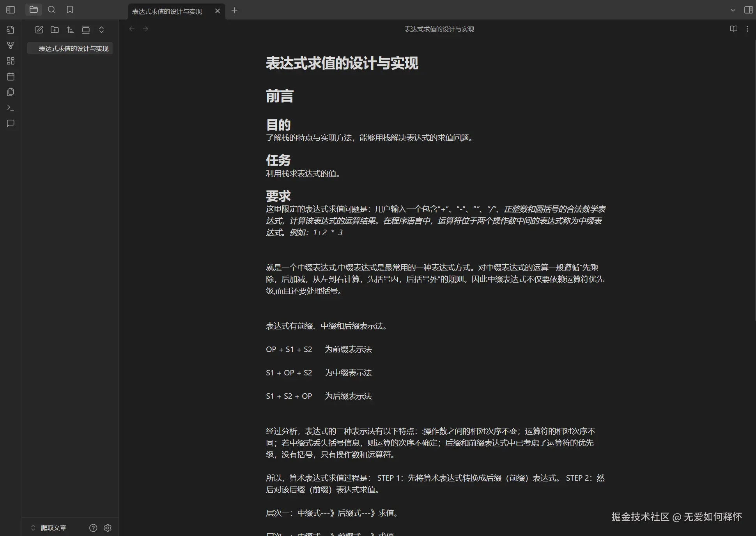Toggle the left sidebar collapse icon

11,10
